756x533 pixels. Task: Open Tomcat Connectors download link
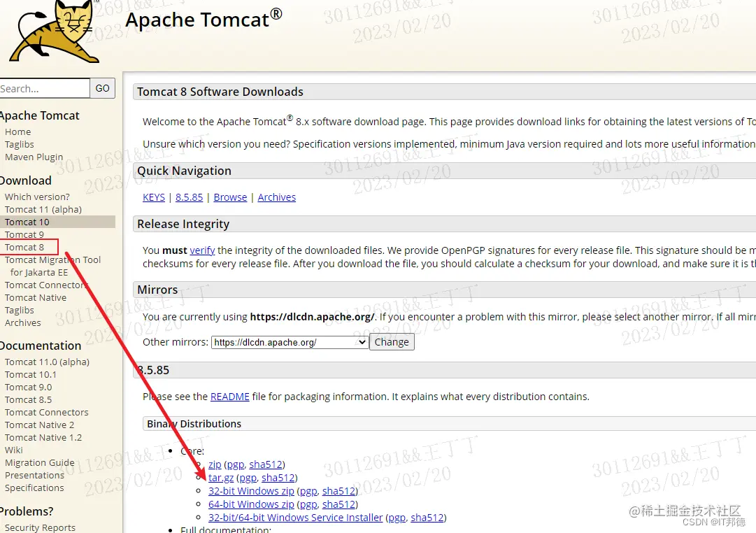coord(46,285)
